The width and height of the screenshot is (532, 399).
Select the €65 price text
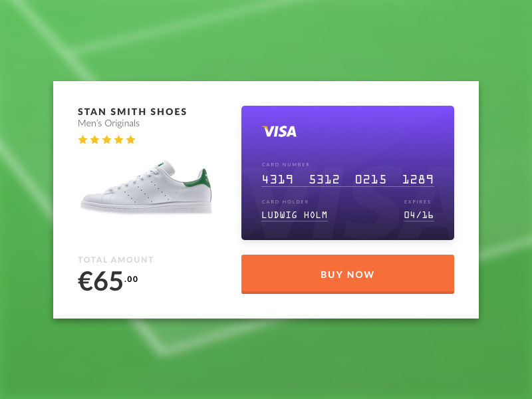pos(100,279)
